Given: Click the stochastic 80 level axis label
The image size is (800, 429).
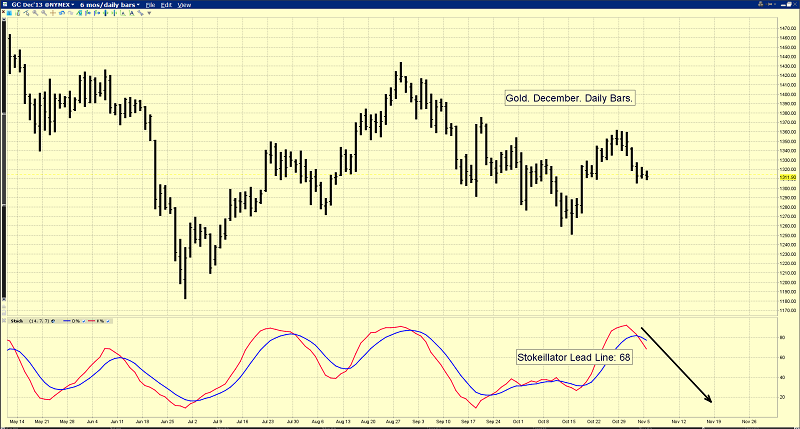Looking at the screenshot, I should pos(782,338).
